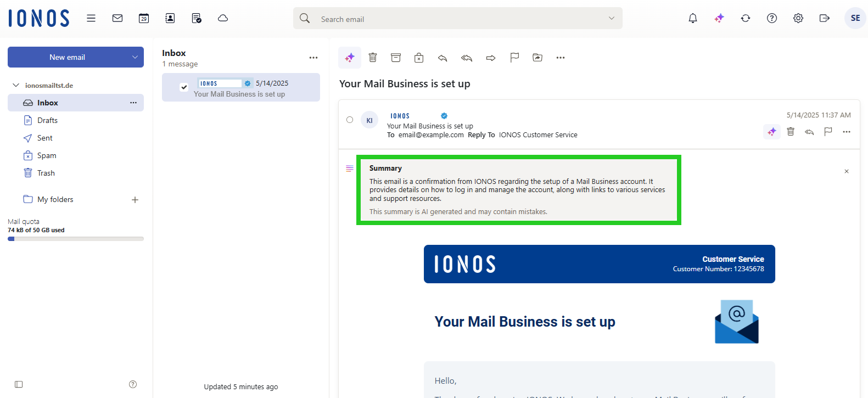The image size is (868, 398).
Task: Open AI assistant sparkle icon in top bar
Action: pyautogui.click(x=719, y=18)
